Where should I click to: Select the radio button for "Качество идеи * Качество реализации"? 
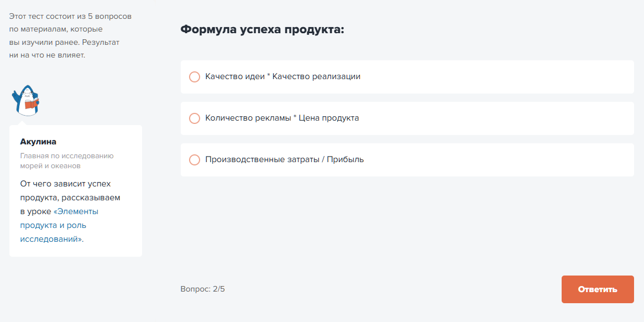194,77
